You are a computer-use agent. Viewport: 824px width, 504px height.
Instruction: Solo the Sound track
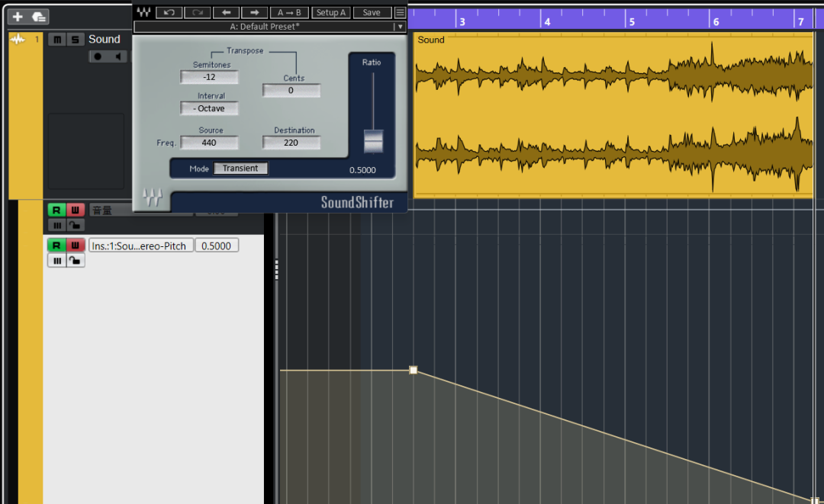pyautogui.click(x=75, y=40)
